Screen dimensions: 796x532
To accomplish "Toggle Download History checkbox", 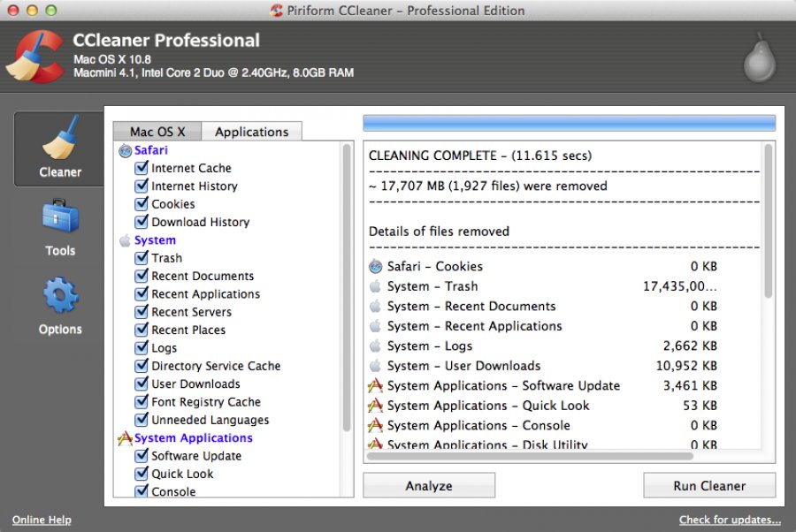I will (x=142, y=222).
